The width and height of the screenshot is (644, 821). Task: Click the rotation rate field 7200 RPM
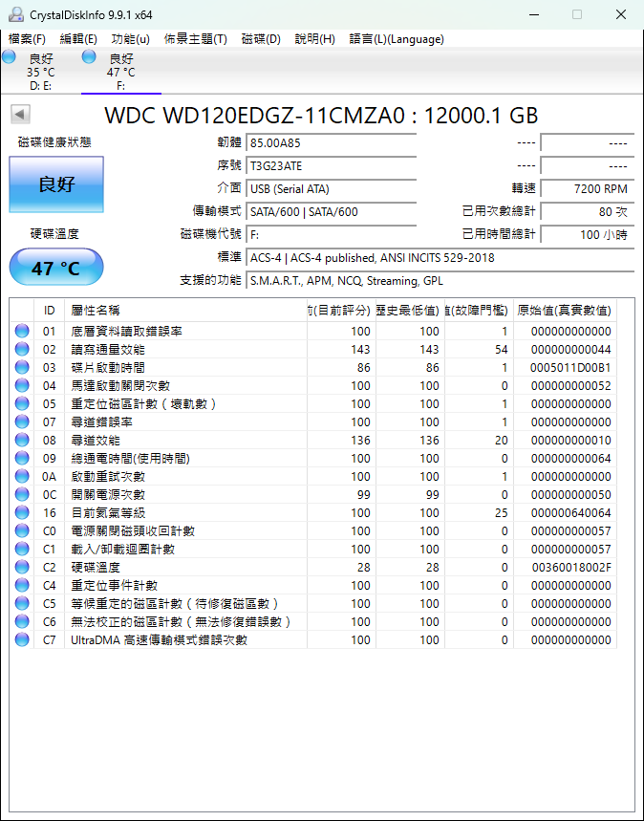[587, 189]
